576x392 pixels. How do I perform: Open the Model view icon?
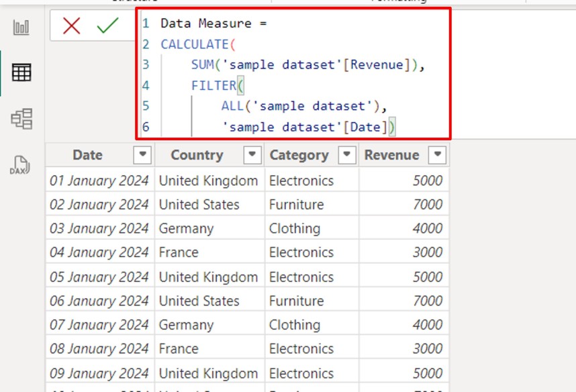tap(21, 119)
